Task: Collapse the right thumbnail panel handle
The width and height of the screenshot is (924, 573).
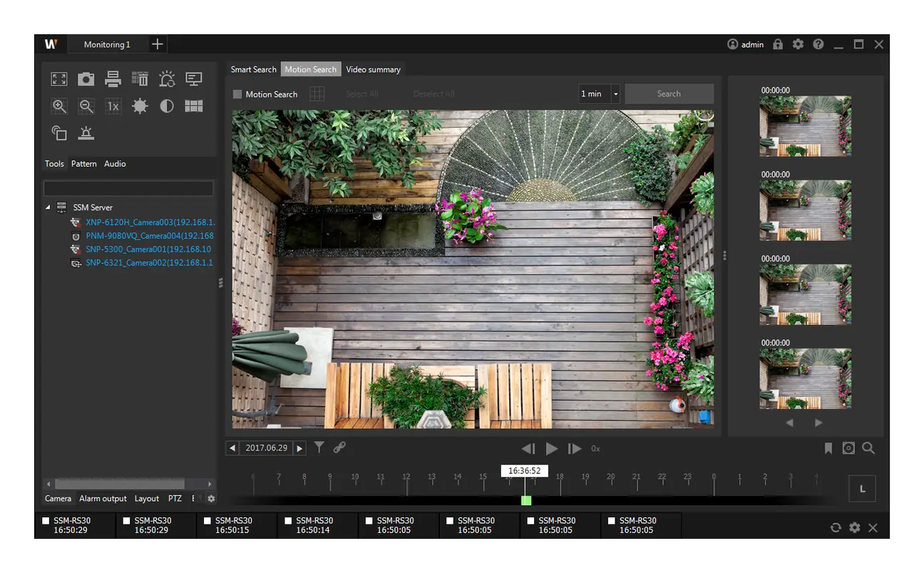Action: point(724,255)
